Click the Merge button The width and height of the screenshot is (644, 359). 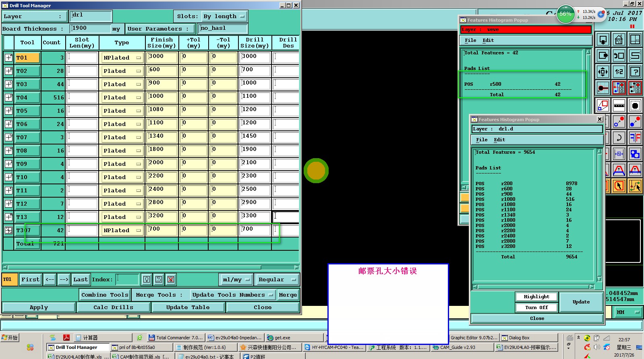point(288,295)
